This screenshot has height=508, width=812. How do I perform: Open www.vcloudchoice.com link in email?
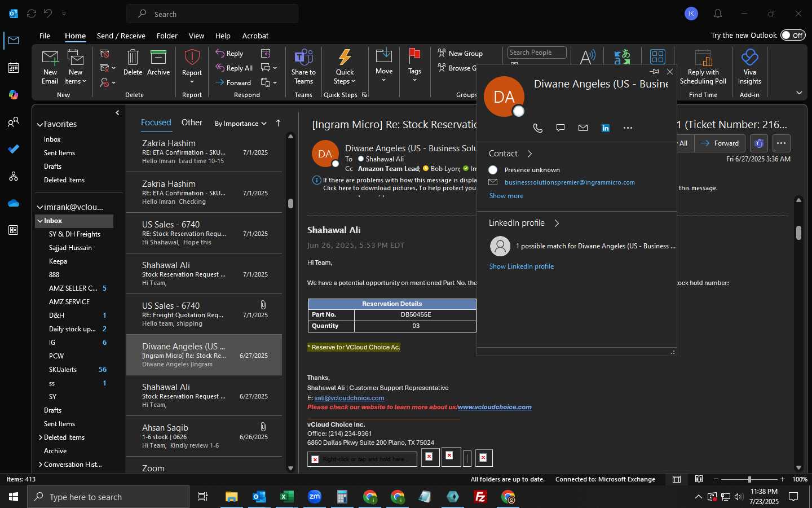(495, 407)
